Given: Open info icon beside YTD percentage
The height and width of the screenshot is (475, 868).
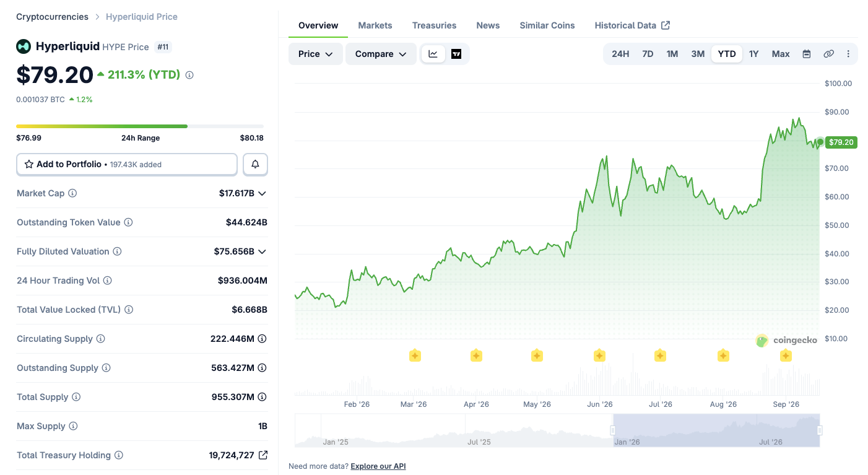Looking at the screenshot, I should pyautogui.click(x=189, y=75).
